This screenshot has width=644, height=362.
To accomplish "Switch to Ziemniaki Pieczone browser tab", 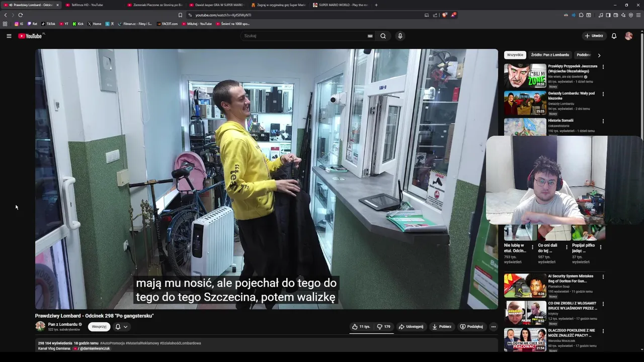I will pyautogui.click(x=155, y=5).
